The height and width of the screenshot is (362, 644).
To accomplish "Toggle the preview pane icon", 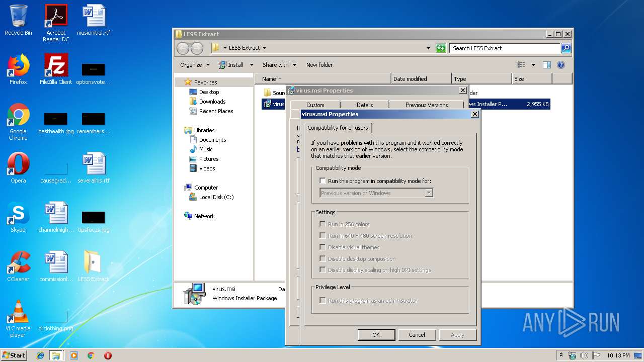I will [x=547, y=65].
